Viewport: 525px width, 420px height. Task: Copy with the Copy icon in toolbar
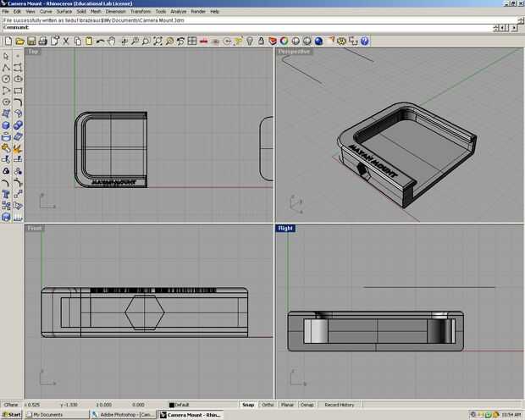tap(78, 41)
